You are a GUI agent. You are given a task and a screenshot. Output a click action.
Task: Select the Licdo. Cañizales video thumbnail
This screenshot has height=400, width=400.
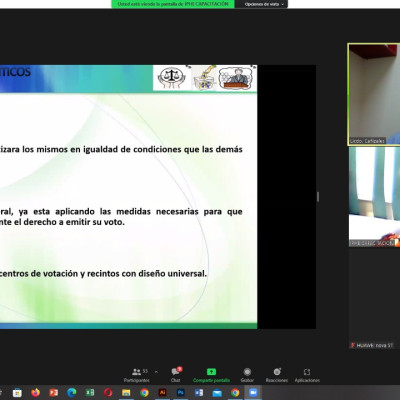click(x=374, y=94)
